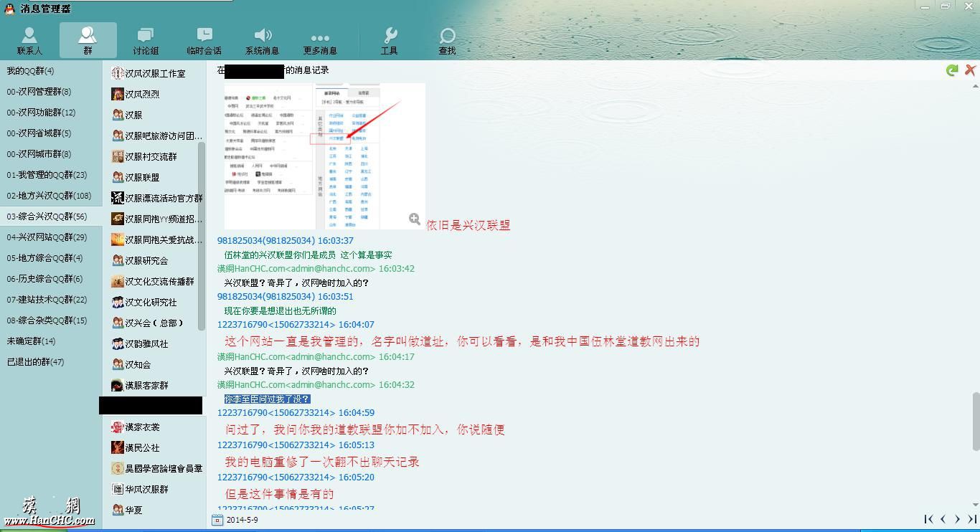Show 系统消息 system messages

tap(262, 41)
